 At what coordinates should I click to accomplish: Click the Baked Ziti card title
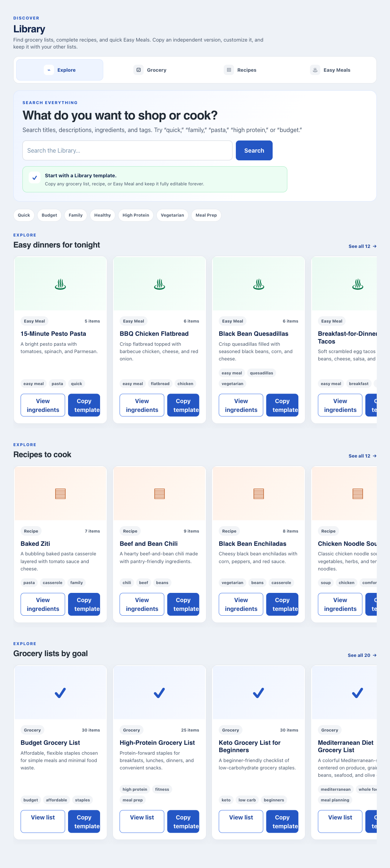click(35, 544)
